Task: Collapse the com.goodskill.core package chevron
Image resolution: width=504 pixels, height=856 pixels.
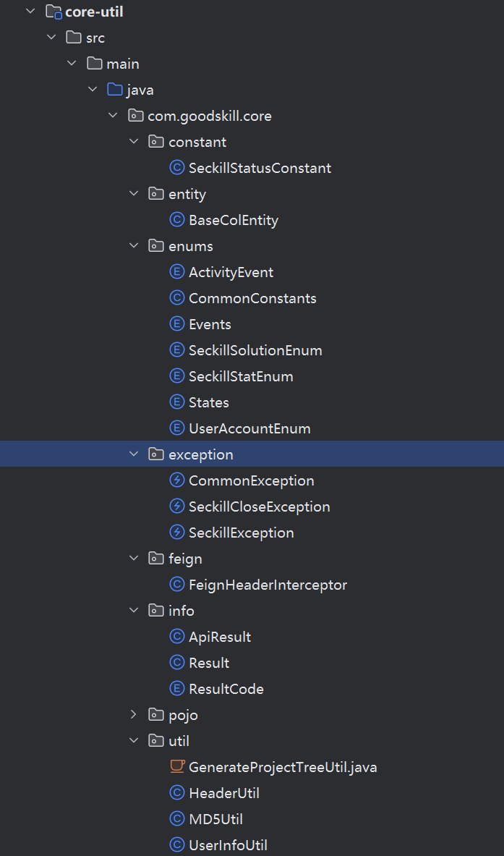Action: [113, 116]
